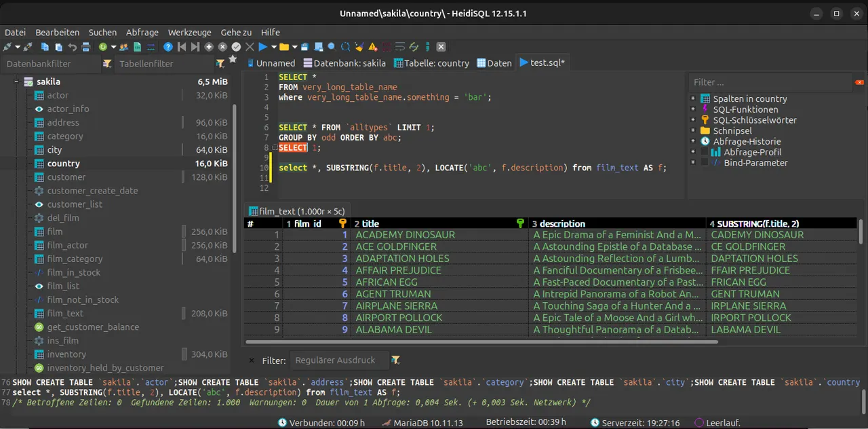Open the dropdown arrow beside the connect icon
This screenshot has height=429, width=868.
(18, 47)
